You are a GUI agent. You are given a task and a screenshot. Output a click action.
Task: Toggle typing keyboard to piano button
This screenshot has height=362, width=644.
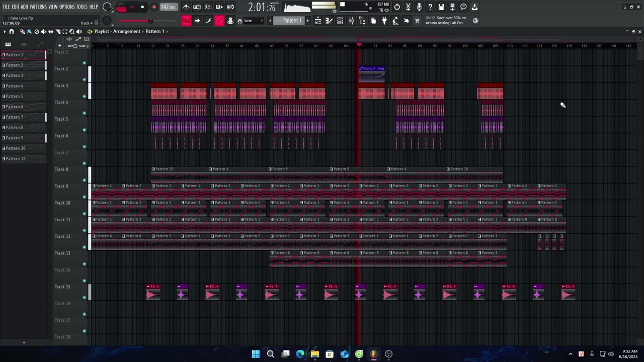click(186, 21)
